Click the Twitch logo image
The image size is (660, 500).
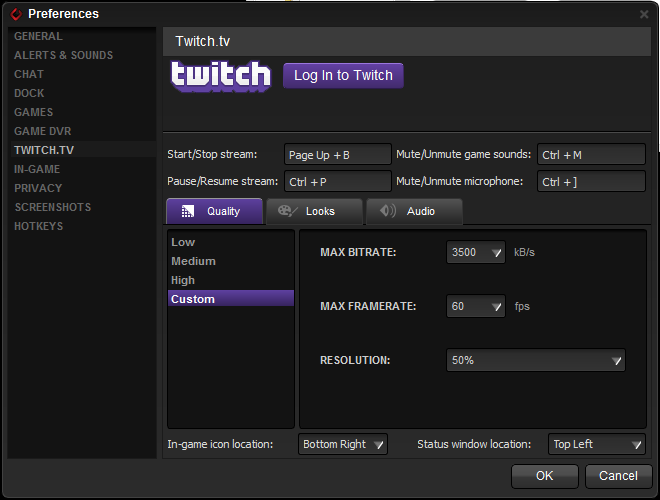click(x=221, y=76)
